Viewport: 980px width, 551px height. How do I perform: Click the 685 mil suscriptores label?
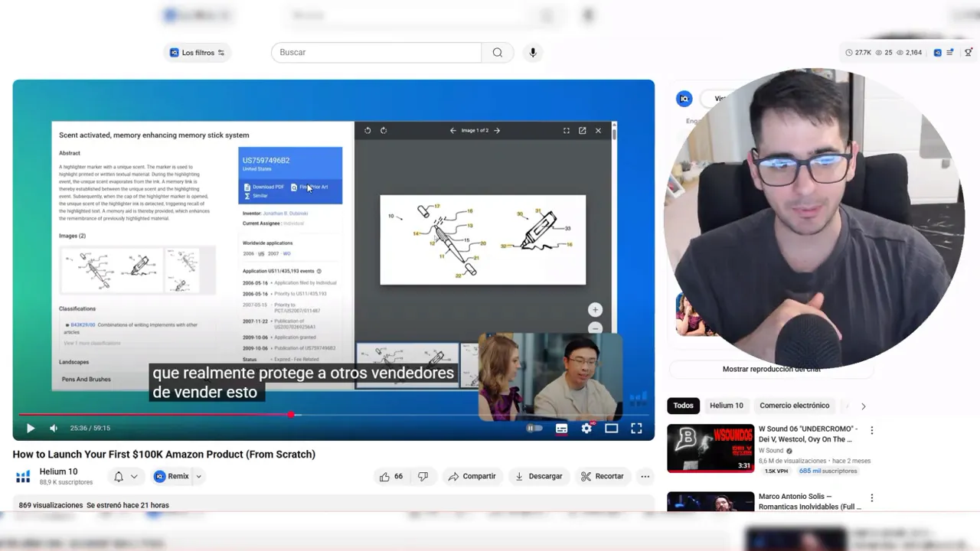(828, 471)
